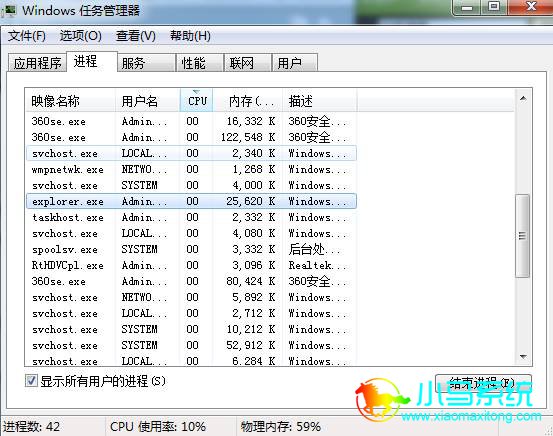Open the 文件(F) menu
The height and width of the screenshot is (436, 553).
point(27,36)
